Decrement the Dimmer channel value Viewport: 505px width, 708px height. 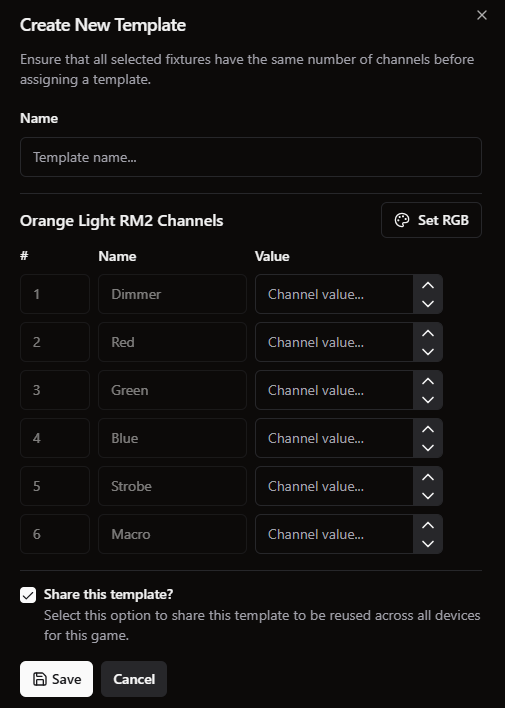[x=428, y=303]
